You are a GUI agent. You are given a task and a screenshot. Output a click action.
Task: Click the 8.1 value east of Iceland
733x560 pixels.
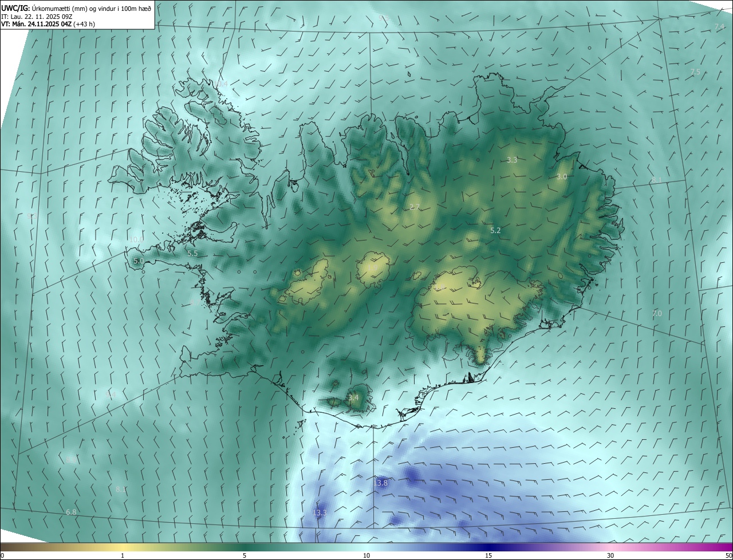point(656,180)
